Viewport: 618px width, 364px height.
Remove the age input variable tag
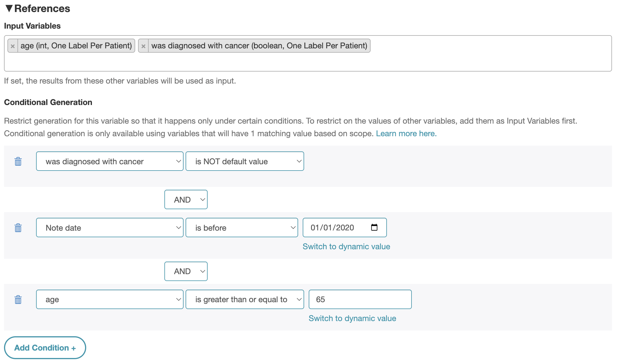click(x=13, y=46)
